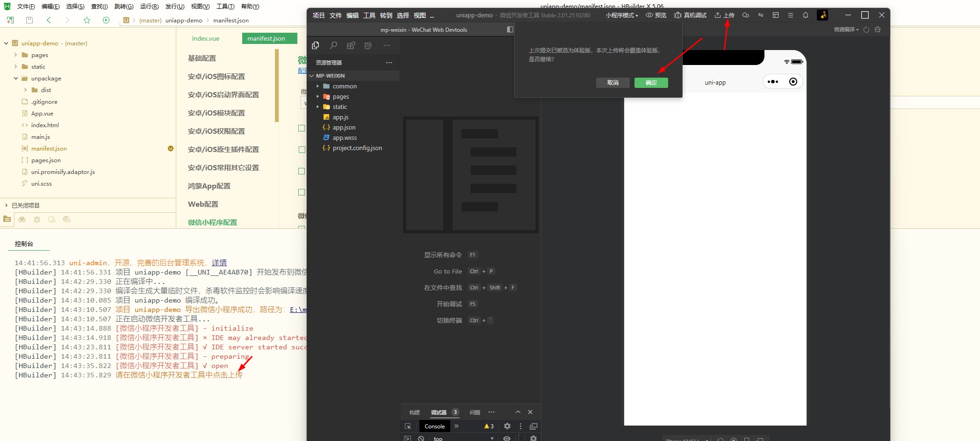Screen dimensions: 980x441
Task: Toggle the console live expression eye icon
Action: 507,438
